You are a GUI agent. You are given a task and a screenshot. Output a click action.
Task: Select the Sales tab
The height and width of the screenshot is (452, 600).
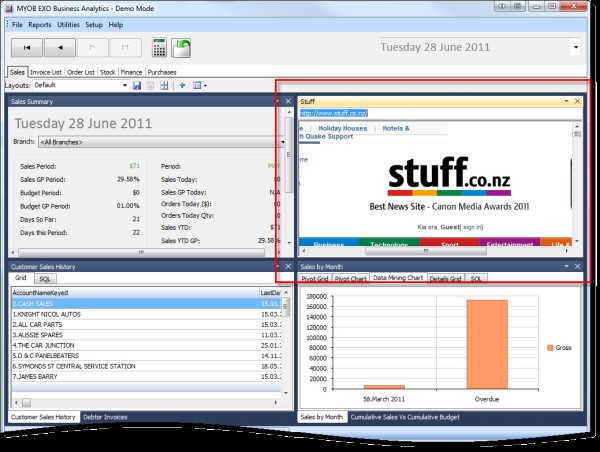(17, 72)
